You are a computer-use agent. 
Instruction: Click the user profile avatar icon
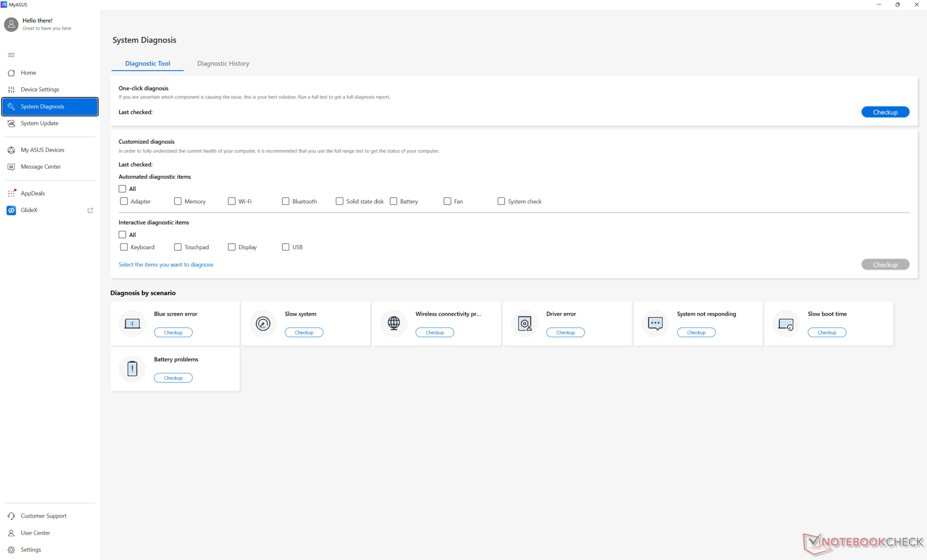11,25
